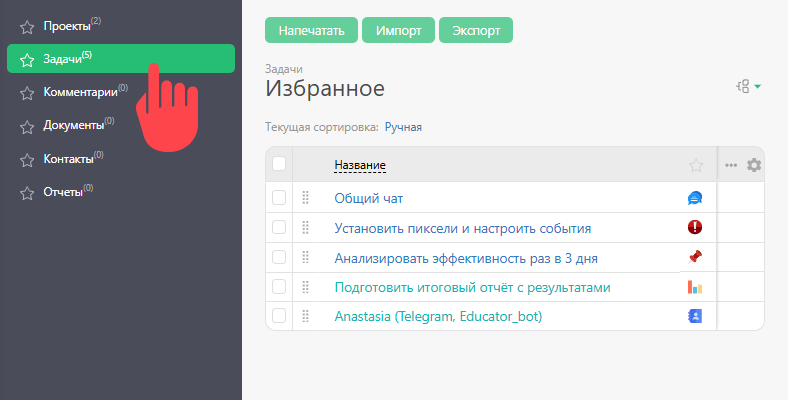This screenshot has width=788, height=400.
Task: Change sorting via Ручная link
Action: point(403,127)
